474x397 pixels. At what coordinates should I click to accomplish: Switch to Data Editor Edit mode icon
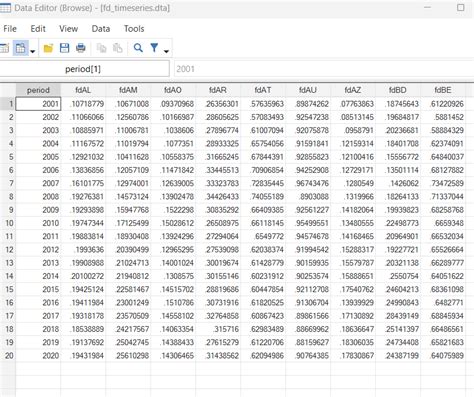[4, 48]
